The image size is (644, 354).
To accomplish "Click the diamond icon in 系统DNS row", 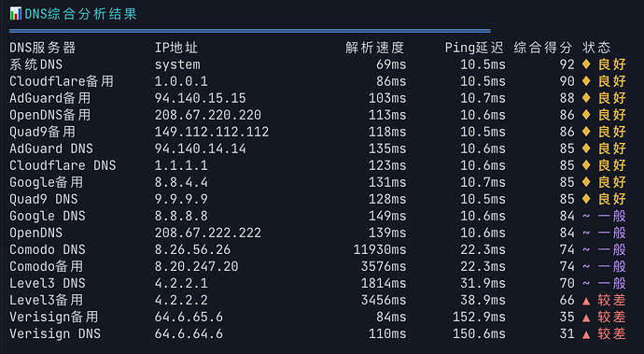I will tap(586, 64).
